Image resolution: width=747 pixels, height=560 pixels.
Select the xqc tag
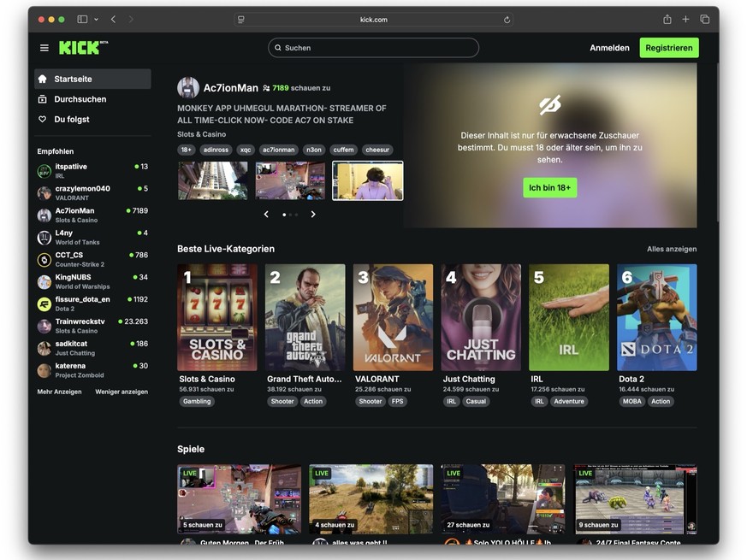(246, 150)
